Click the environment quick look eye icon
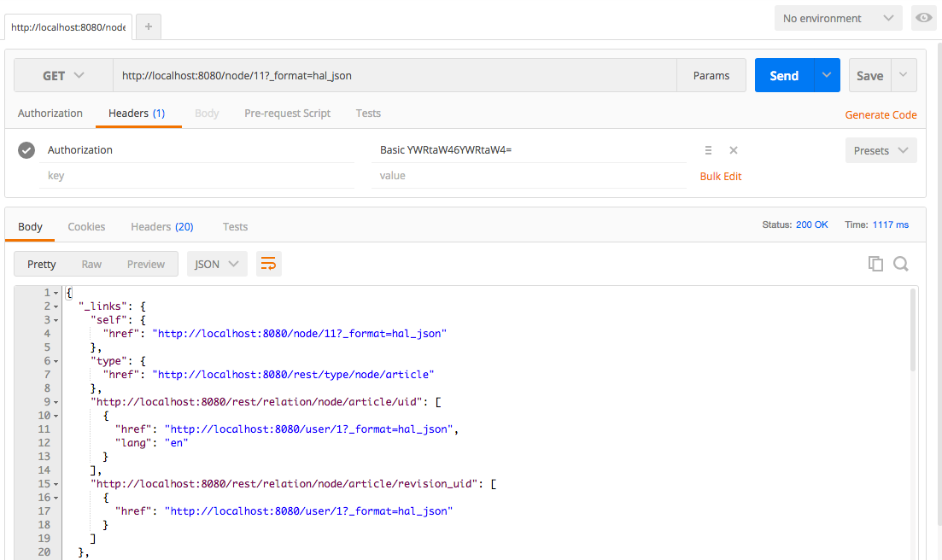This screenshot has width=942, height=560. point(922,18)
